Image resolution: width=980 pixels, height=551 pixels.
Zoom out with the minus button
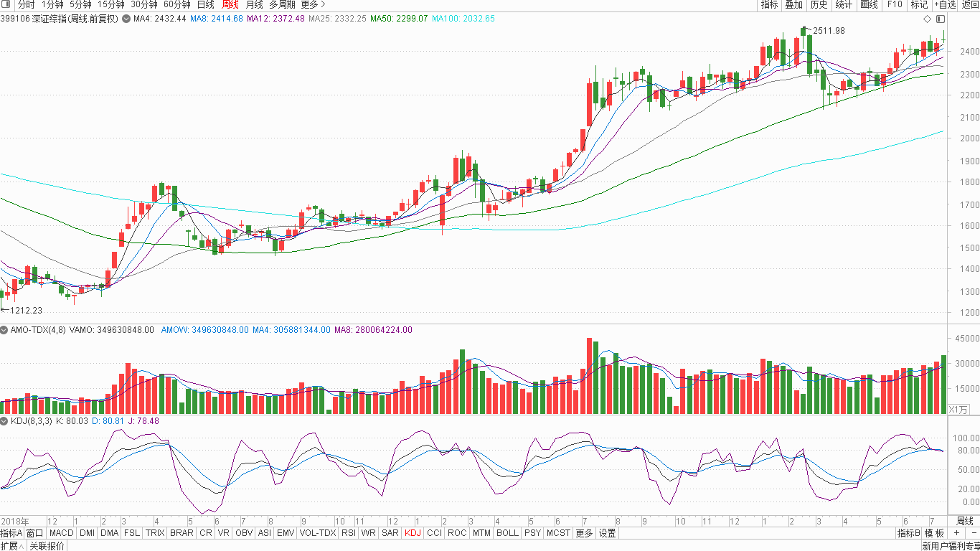[x=972, y=533]
